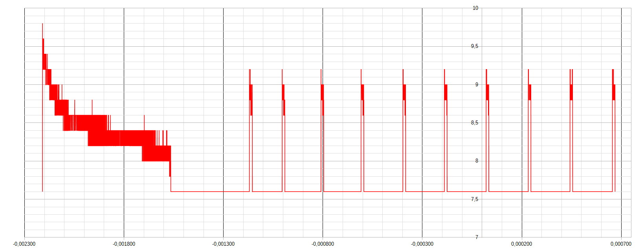Click the x-axis label -0,000800
644x252 pixels.
pyautogui.click(x=323, y=244)
